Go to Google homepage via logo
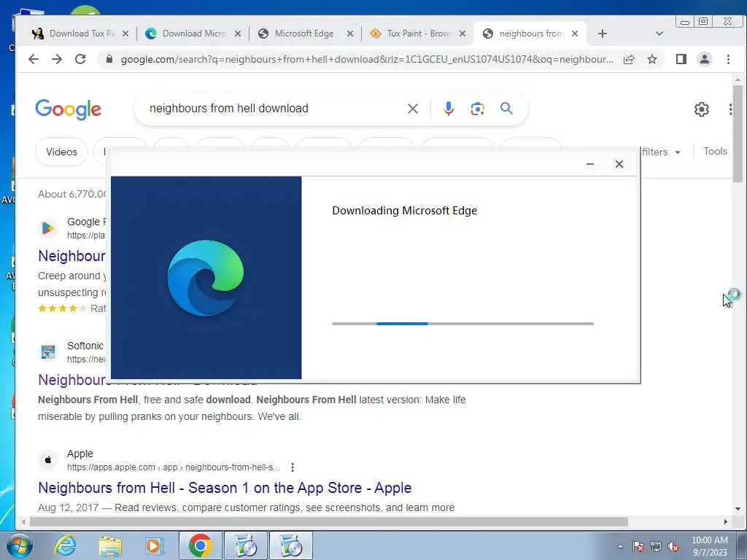 click(x=68, y=109)
